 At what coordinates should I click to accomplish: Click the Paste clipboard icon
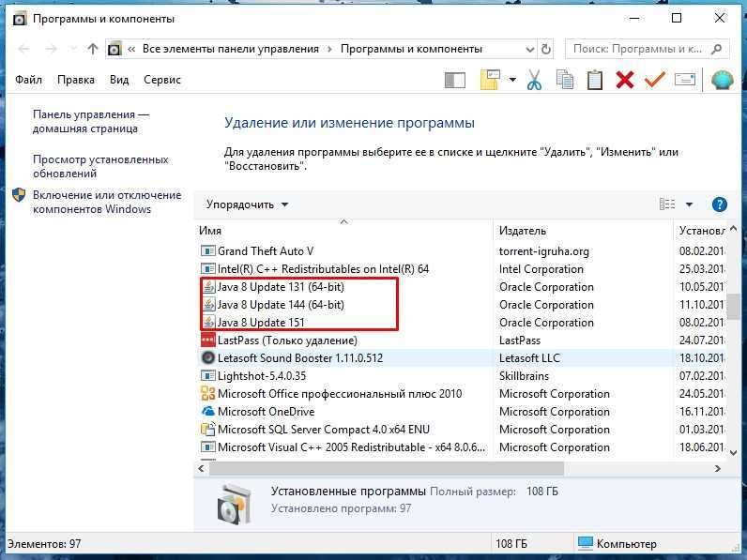click(595, 80)
